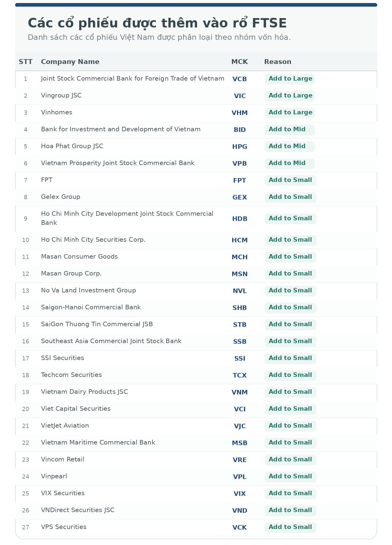Viewport: 392px width, 545px height.
Task: Click the VRE ticker symbol
Action: tap(240, 460)
